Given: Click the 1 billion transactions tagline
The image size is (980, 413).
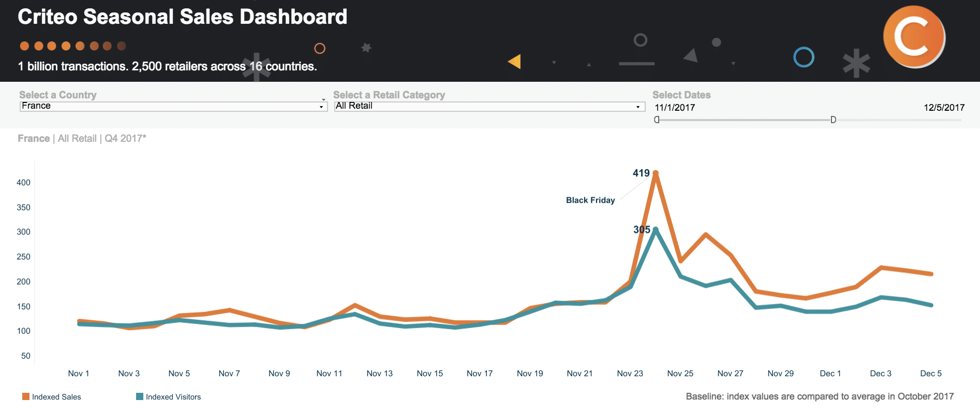Looking at the screenshot, I should point(167,66).
